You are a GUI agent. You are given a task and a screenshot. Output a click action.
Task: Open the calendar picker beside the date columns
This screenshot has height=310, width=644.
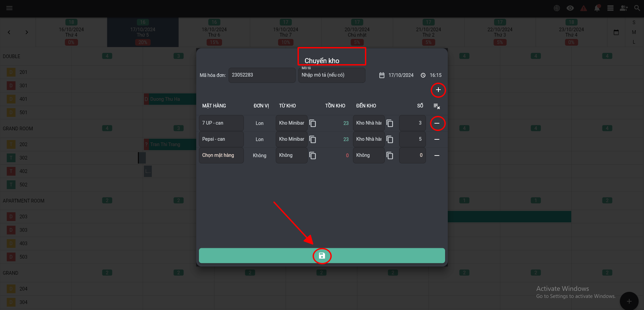click(616, 32)
